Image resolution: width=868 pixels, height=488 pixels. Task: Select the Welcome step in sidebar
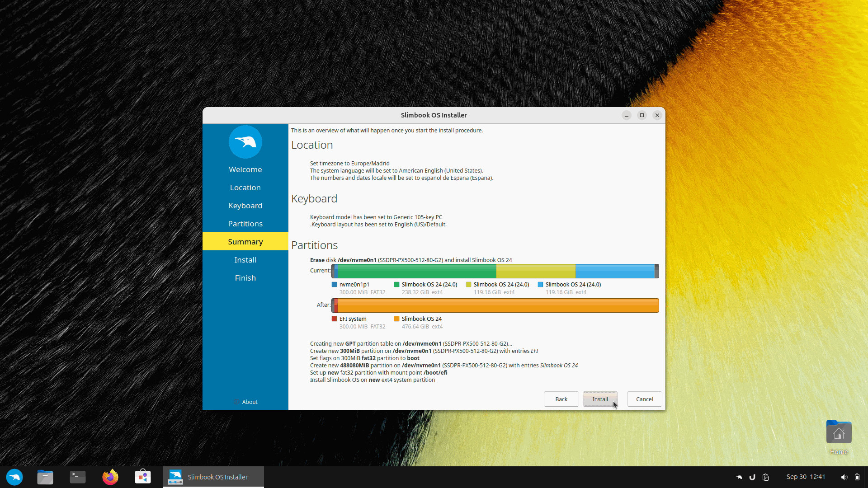click(x=245, y=169)
